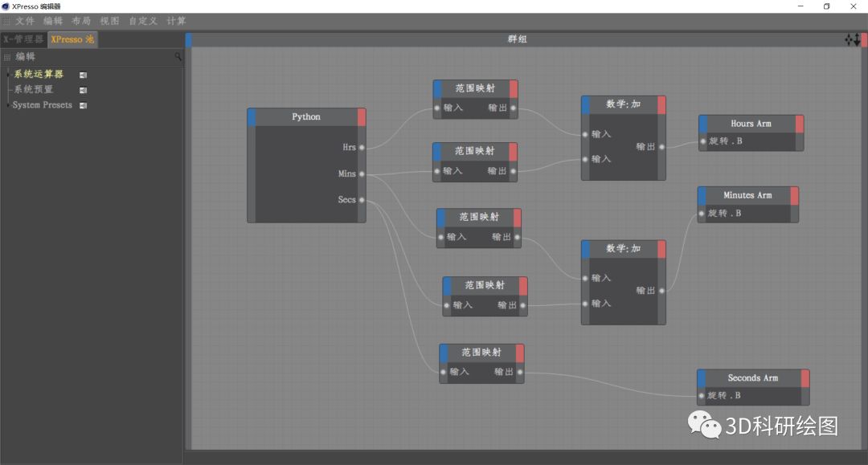The width and height of the screenshot is (868, 465).
Task: Select the Hours Arm node title
Action: [751, 124]
